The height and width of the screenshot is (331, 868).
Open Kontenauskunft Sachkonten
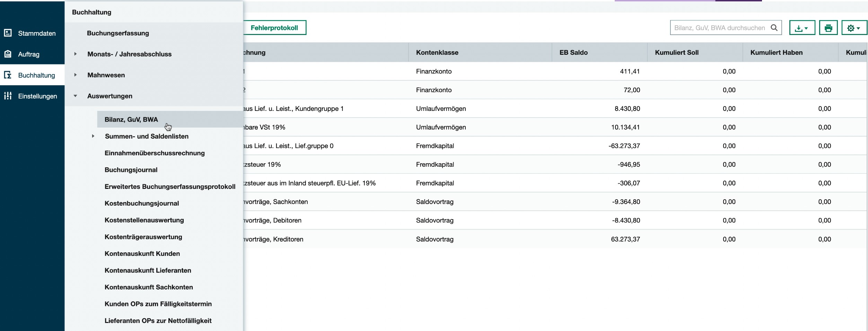click(149, 287)
